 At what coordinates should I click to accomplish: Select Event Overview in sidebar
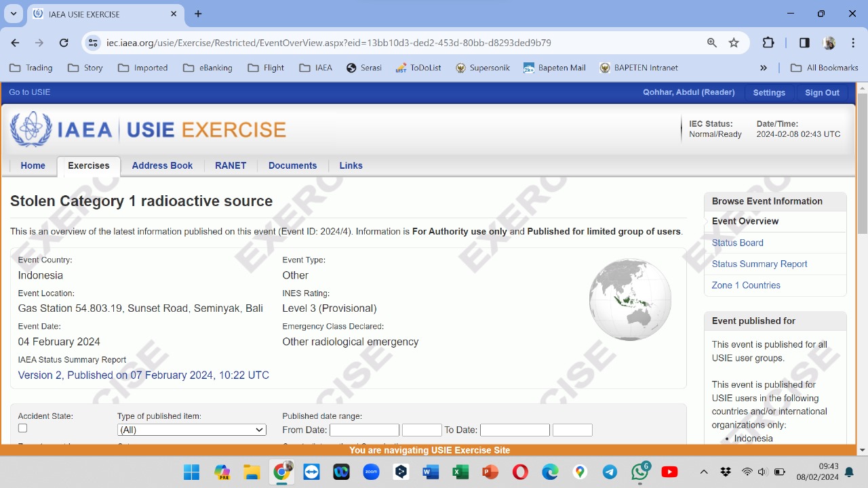click(x=745, y=221)
